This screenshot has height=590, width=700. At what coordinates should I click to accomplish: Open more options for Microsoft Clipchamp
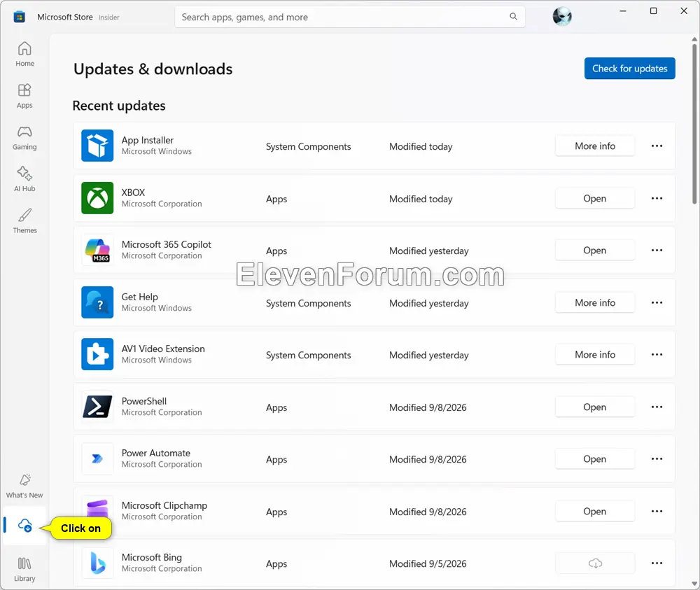point(657,511)
